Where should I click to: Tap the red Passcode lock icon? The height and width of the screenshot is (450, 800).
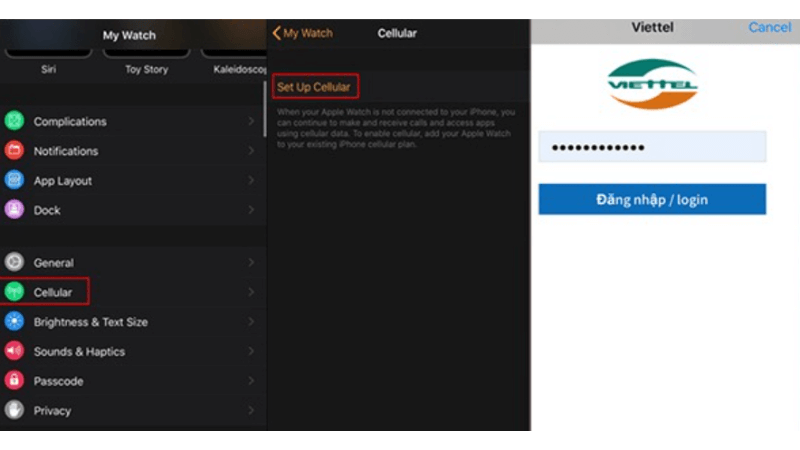(x=14, y=381)
